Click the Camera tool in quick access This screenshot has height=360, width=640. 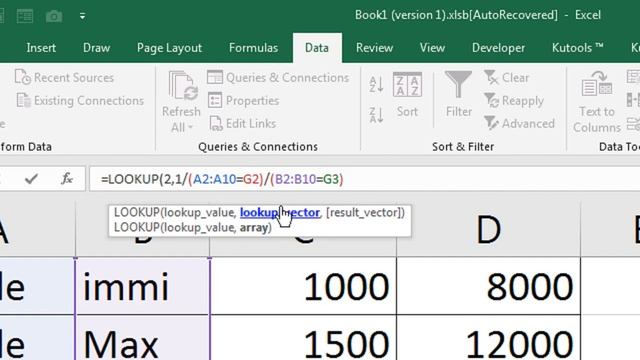point(54,16)
